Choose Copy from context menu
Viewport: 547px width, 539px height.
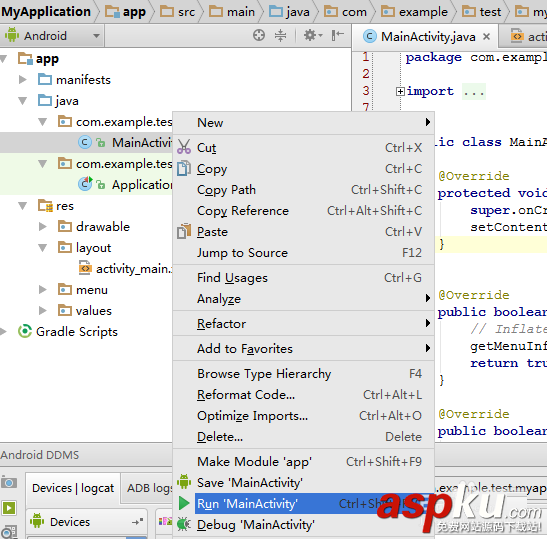click(x=304, y=169)
